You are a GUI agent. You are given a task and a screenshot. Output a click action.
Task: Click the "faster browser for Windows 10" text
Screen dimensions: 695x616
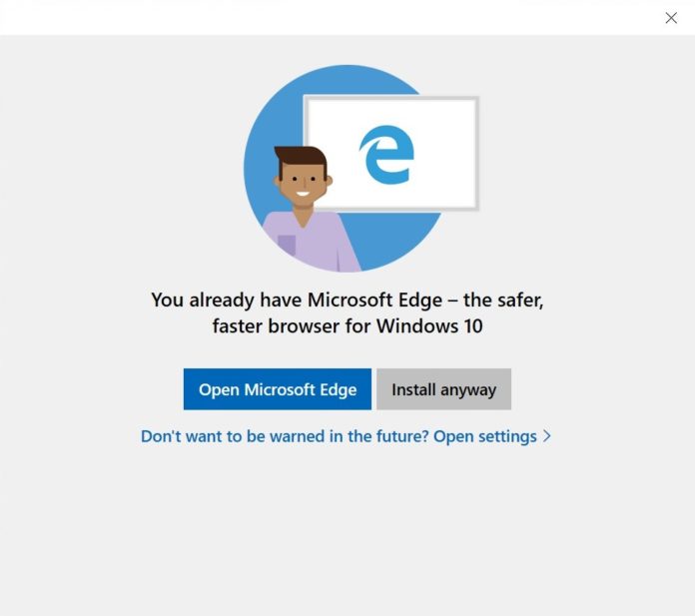(347, 326)
